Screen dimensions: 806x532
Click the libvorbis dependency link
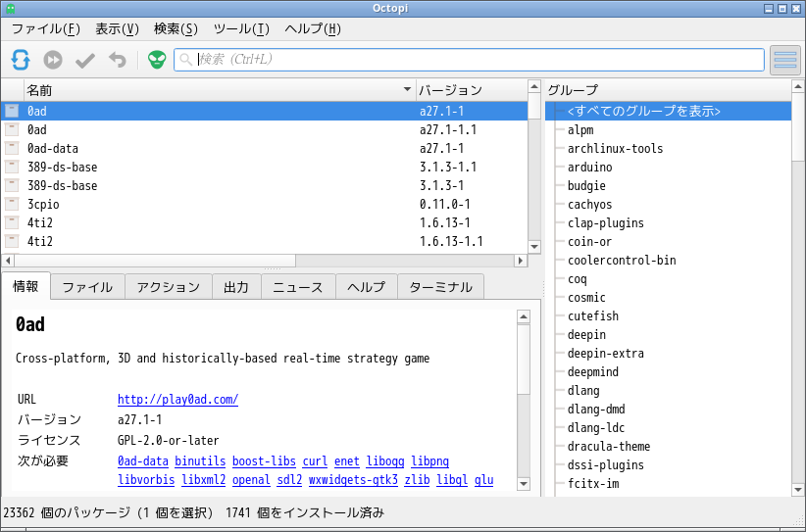click(x=146, y=480)
